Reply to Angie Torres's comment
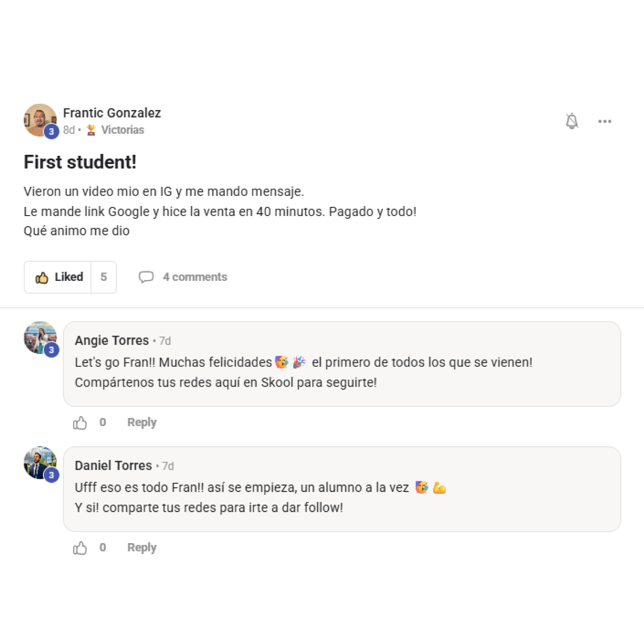 (x=142, y=422)
